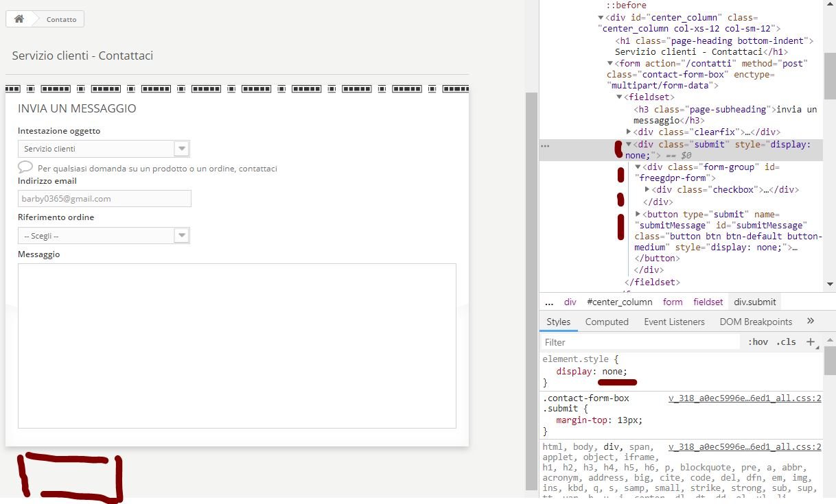Select the closing </fieldset> tag line
836x504 pixels.
coord(652,282)
